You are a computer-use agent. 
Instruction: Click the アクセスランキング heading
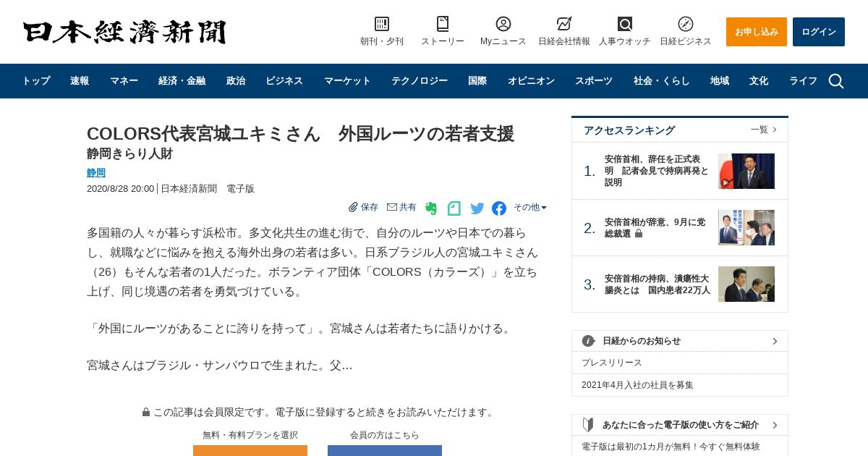coord(629,130)
